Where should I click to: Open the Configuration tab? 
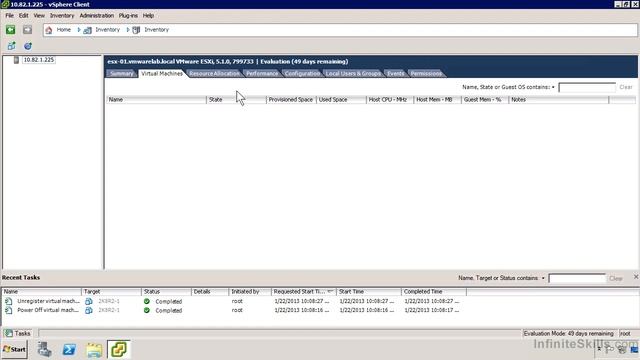302,73
